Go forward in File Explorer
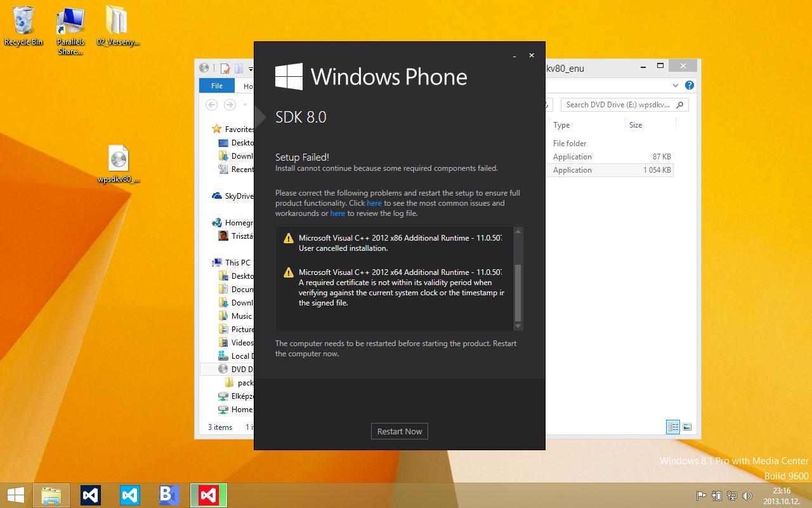The width and height of the screenshot is (812, 508). coord(230,105)
